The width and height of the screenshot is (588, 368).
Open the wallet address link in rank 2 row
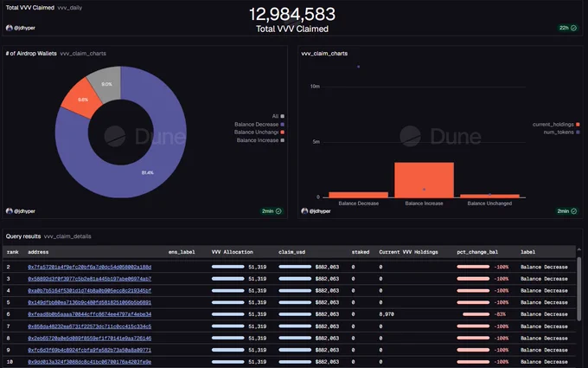[90, 267]
